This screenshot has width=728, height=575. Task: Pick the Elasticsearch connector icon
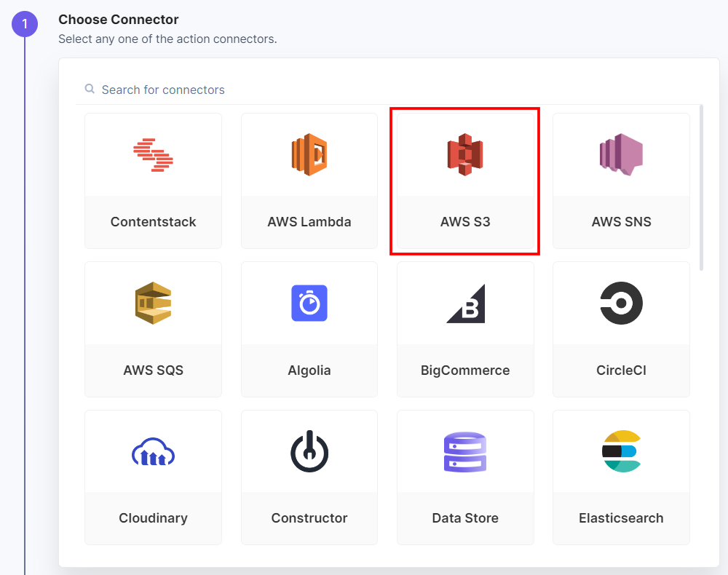point(621,451)
